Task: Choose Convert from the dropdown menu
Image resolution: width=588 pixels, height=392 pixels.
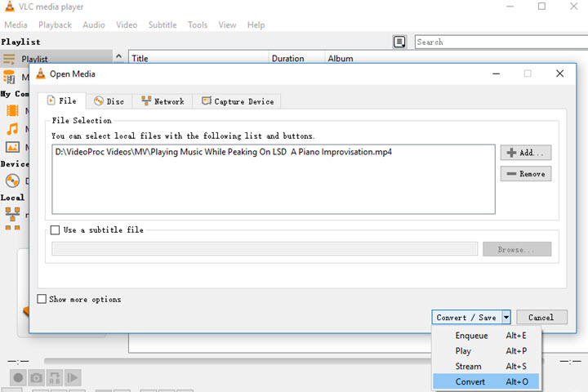Action: pyautogui.click(x=486, y=381)
